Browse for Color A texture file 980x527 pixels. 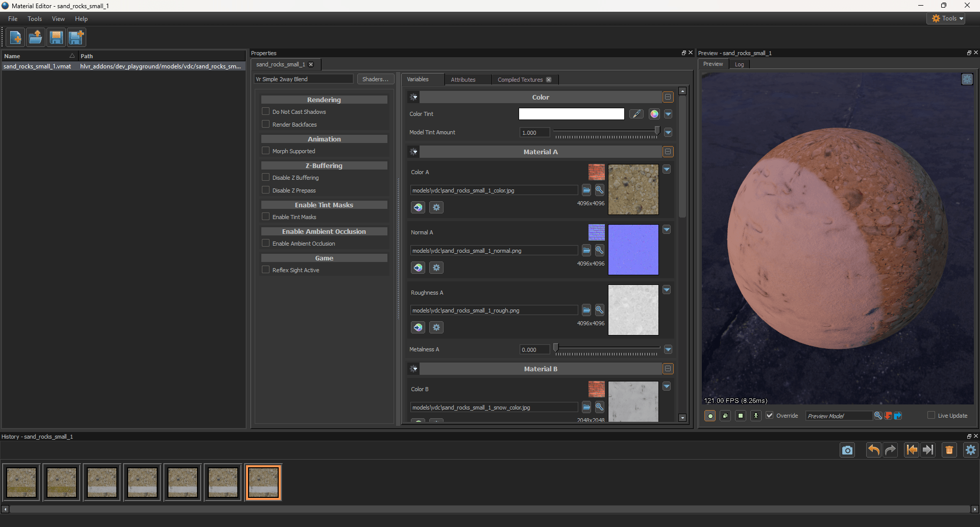[586, 190]
